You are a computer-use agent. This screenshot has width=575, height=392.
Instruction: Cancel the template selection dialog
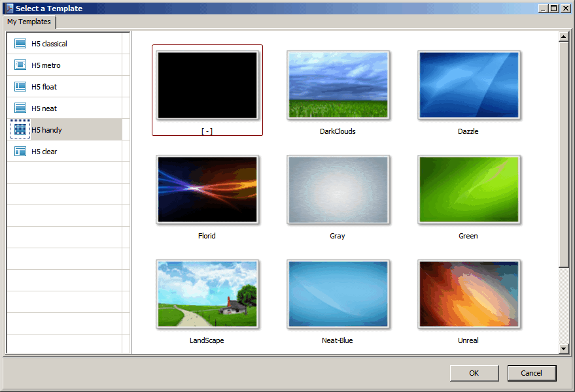point(531,373)
